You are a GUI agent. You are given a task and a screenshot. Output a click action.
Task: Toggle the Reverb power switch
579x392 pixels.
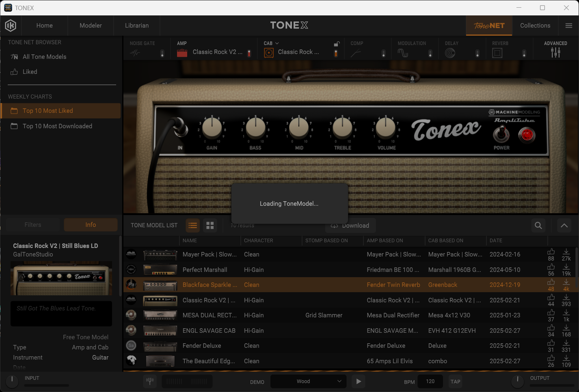524,53
